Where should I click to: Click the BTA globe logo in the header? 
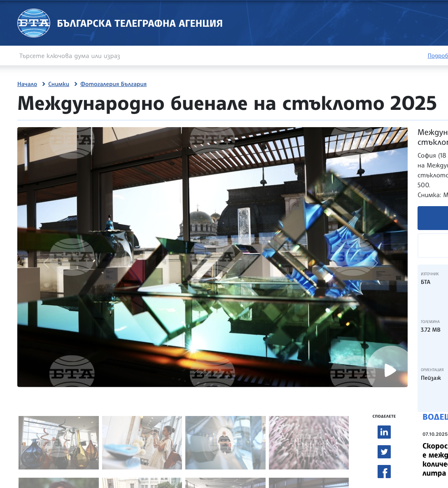(34, 23)
